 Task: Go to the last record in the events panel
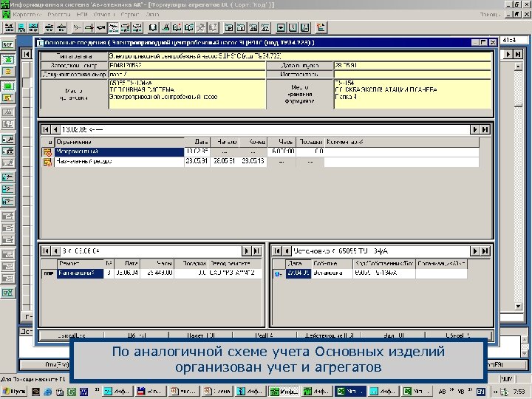coord(485,251)
